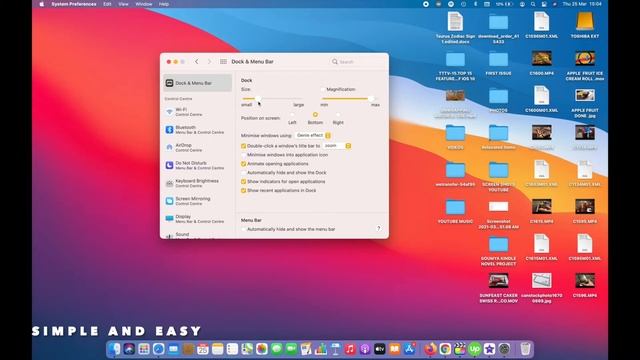
Task: Select Do Not Disturb in the sidebar
Action: point(198,165)
